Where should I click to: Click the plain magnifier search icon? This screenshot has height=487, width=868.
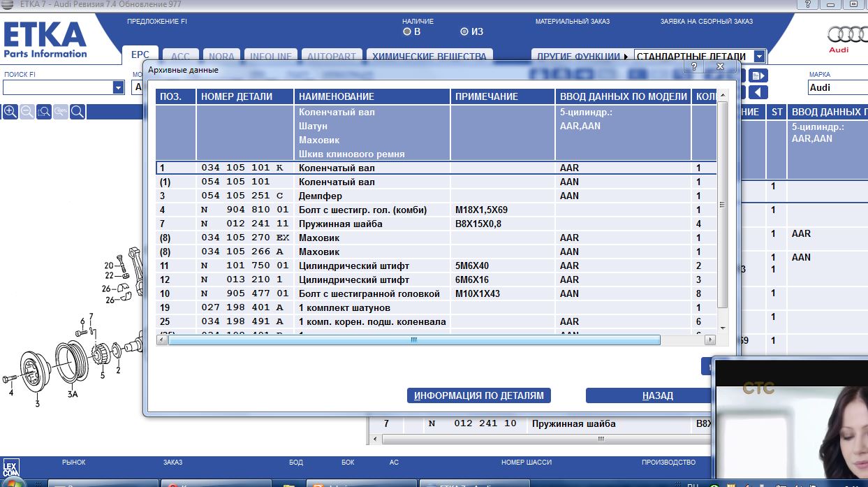click(78, 112)
